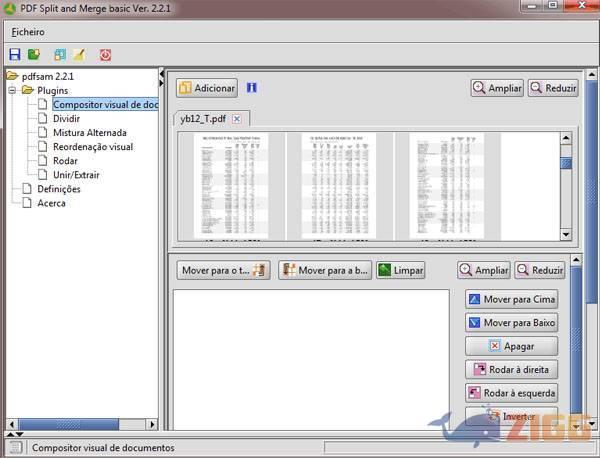Open the Ficheiro menu
Screen dimensions: 600x458
click(x=28, y=32)
